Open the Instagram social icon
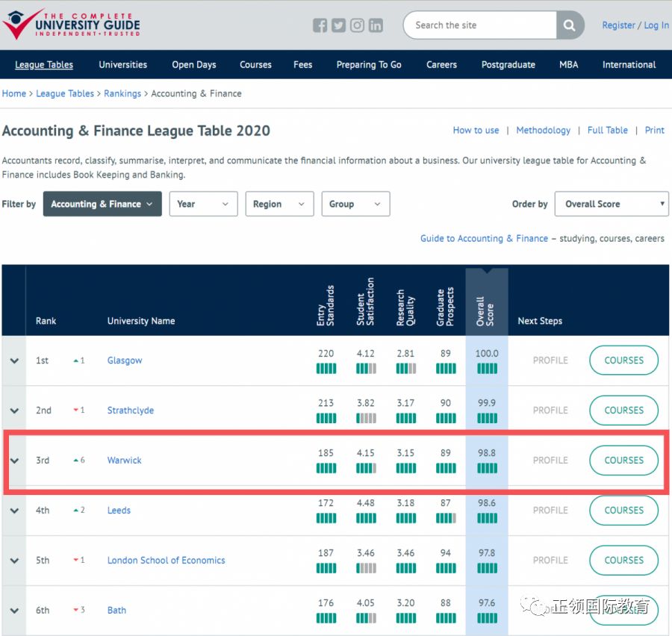The image size is (672, 636). coord(357,25)
